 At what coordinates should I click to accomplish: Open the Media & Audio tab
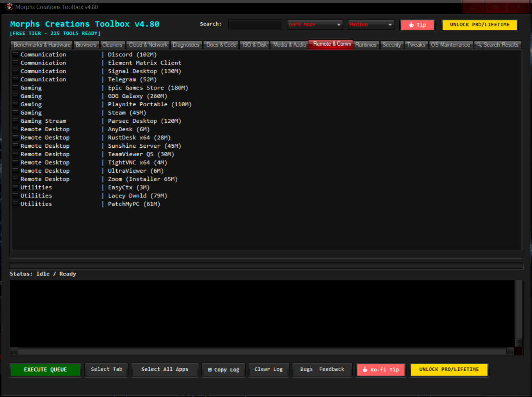pyautogui.click(x=290, y=45)
